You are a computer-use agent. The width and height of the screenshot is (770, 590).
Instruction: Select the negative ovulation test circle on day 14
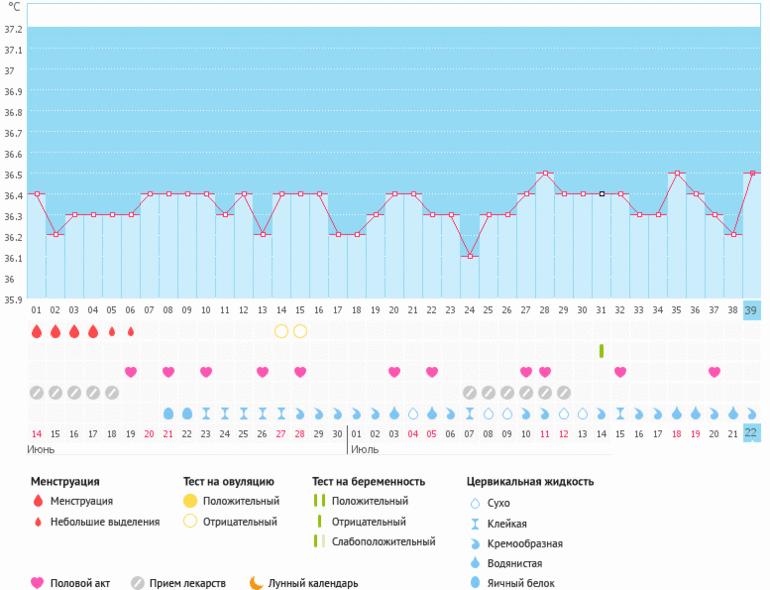pyautogui.click(x=281, y=331)
